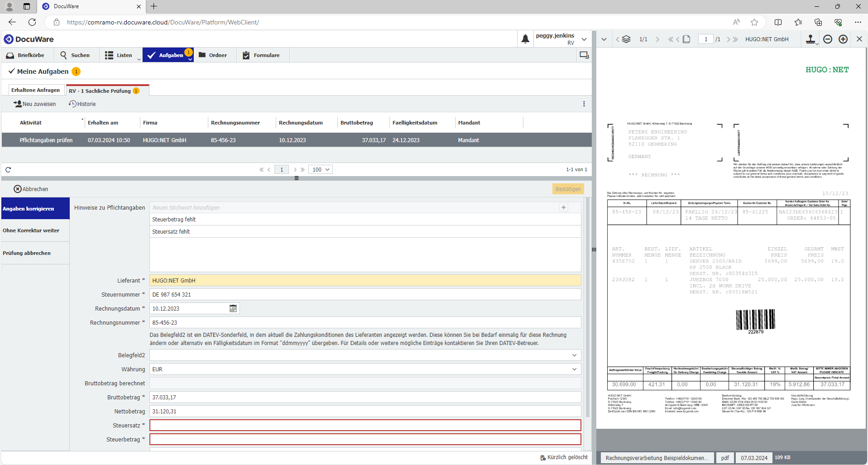Open the Ordner area

pyautogui.click(x=213, y=55)
